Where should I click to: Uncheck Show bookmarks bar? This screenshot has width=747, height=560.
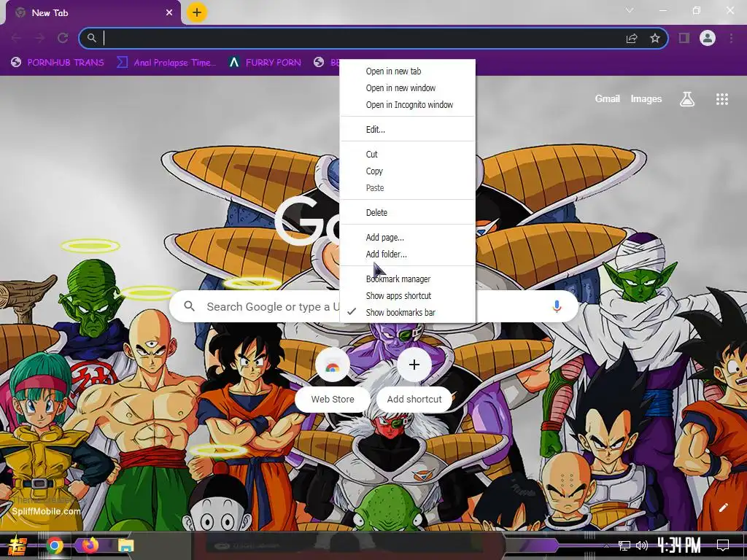coord(407,312)
